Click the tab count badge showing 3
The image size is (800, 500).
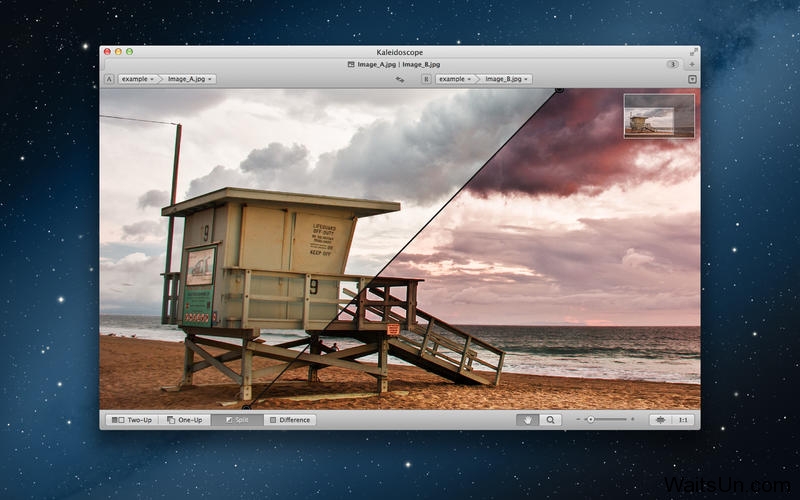pyautogui.click(x=672, y=64)
